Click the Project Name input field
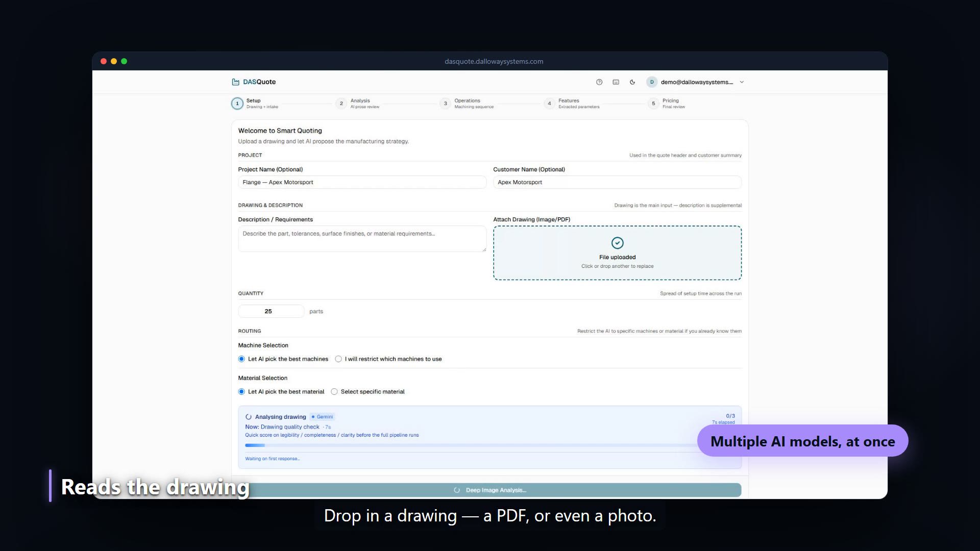Image resolution: width=980 pixels, height=551 pixels. click(x=362, y=182)
